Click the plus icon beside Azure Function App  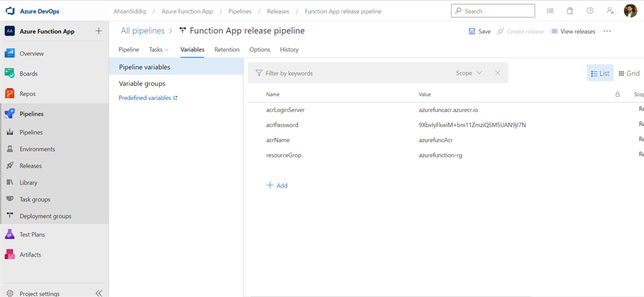(99, 31)
